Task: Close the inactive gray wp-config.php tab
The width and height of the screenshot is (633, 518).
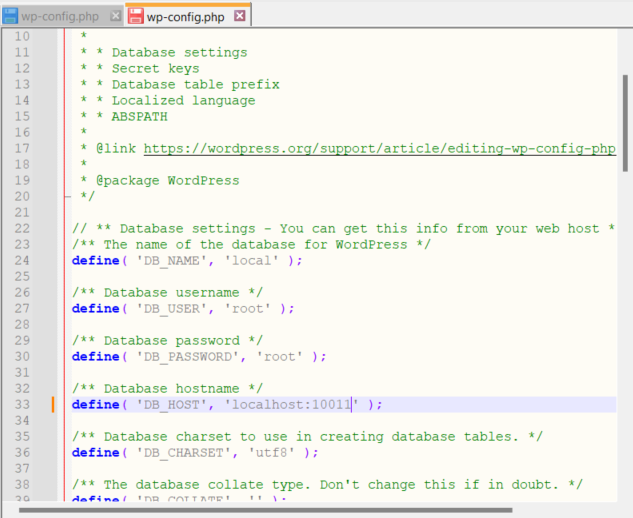Action: [x=116, y=17]
